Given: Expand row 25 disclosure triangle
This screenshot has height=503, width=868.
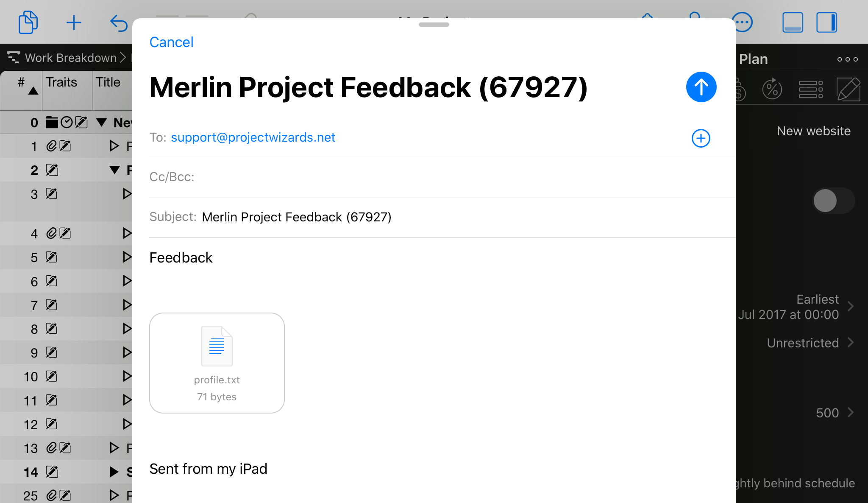Looking at the screenshot, I should (114, 495).
